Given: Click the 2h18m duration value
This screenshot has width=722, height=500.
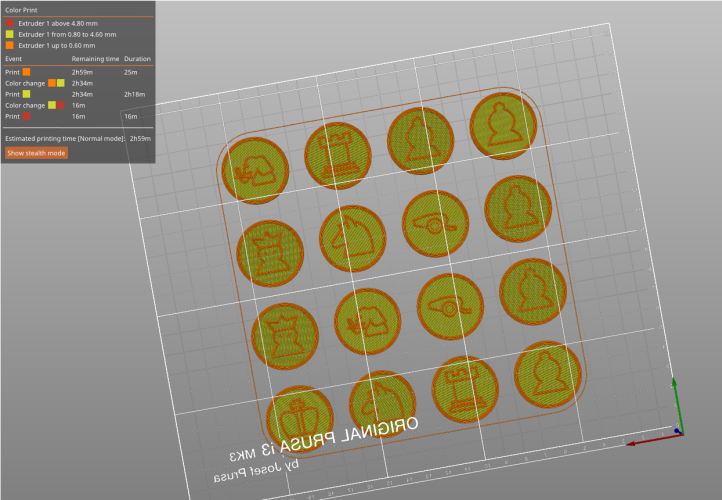Looking at the screenshot, I should click(x=134, y=94).
